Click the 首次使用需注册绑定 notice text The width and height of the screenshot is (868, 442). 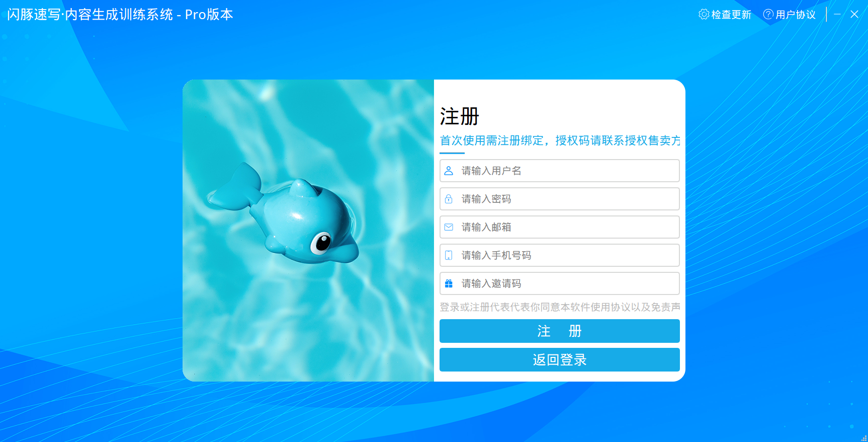click(560, 140)
